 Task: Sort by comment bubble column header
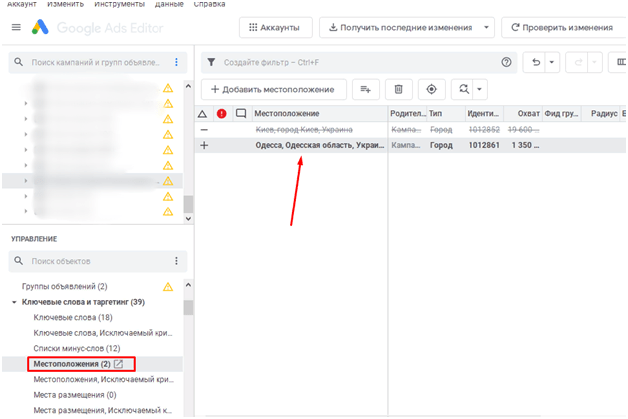(241, 114)
